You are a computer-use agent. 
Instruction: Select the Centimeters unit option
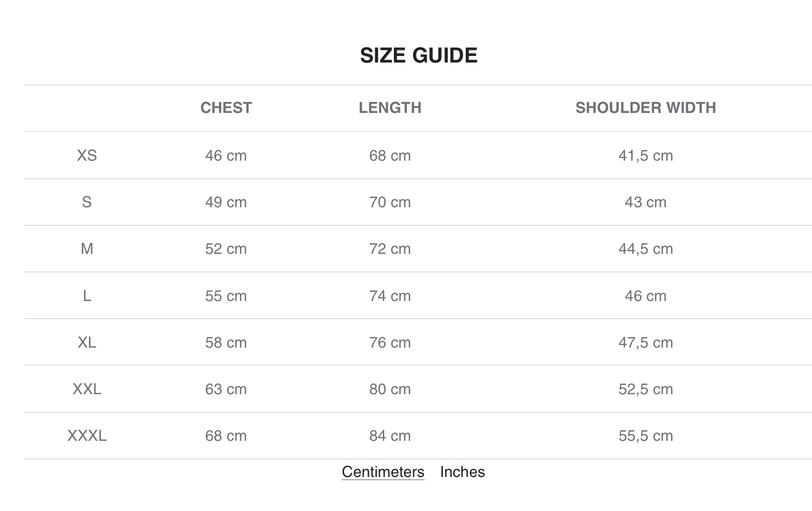point(383,472)
